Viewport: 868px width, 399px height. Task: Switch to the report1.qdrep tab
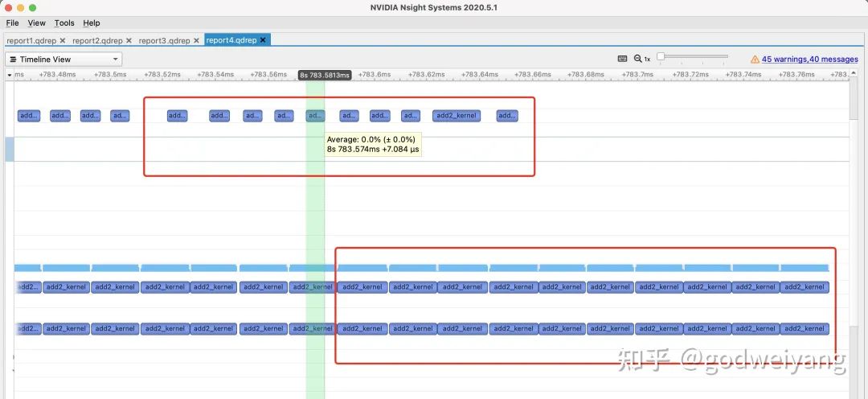[x=31, y=40]
